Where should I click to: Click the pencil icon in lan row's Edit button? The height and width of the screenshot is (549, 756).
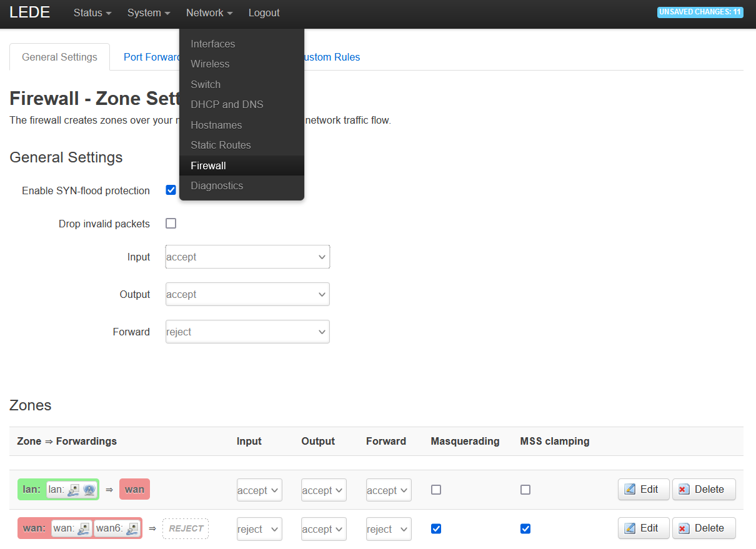(630, 490)
